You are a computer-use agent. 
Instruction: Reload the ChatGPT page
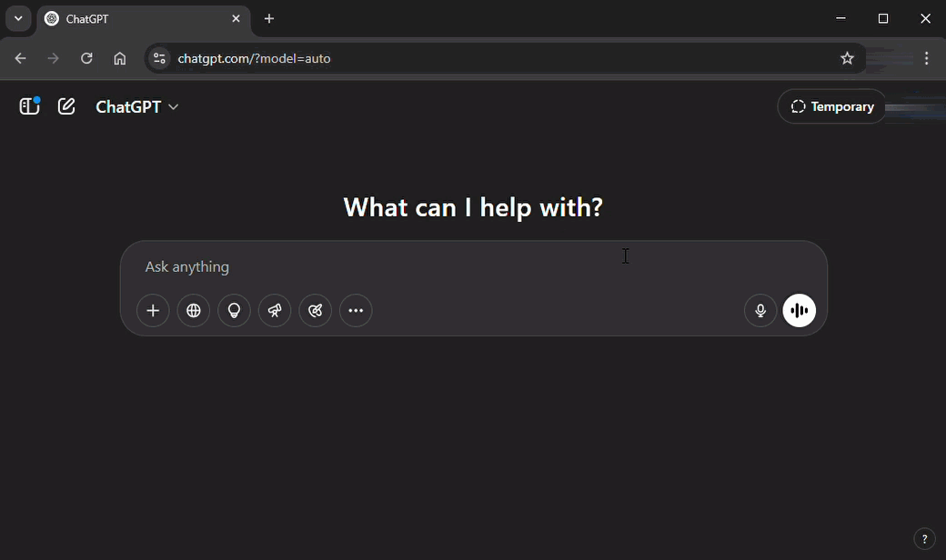tap(87, 58)
